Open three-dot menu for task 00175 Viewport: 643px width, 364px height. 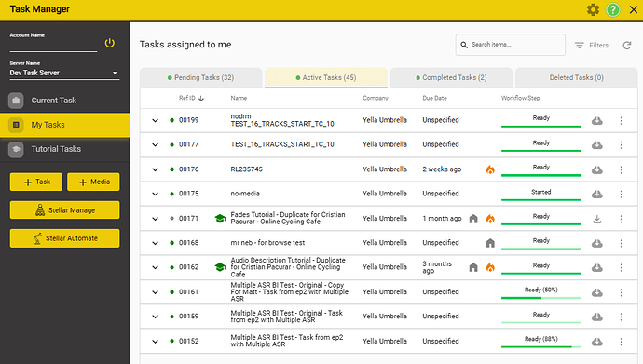[x=622, y=194]
